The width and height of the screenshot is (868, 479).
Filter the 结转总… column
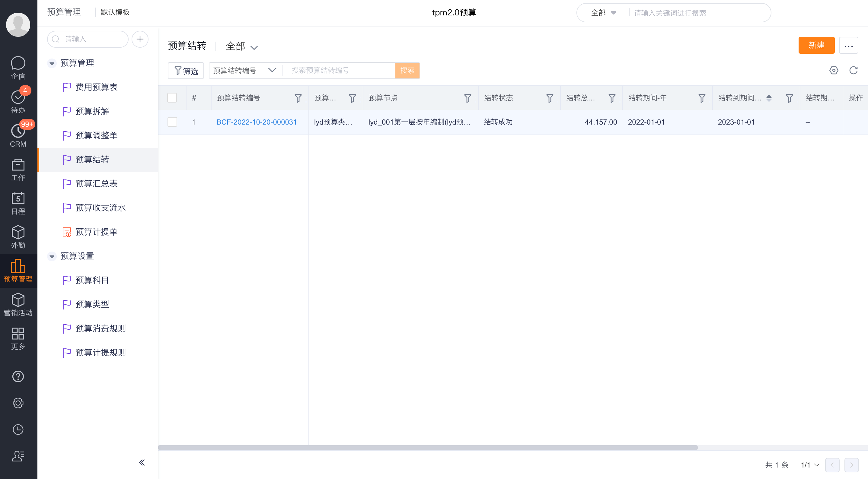tap(612, 98)
